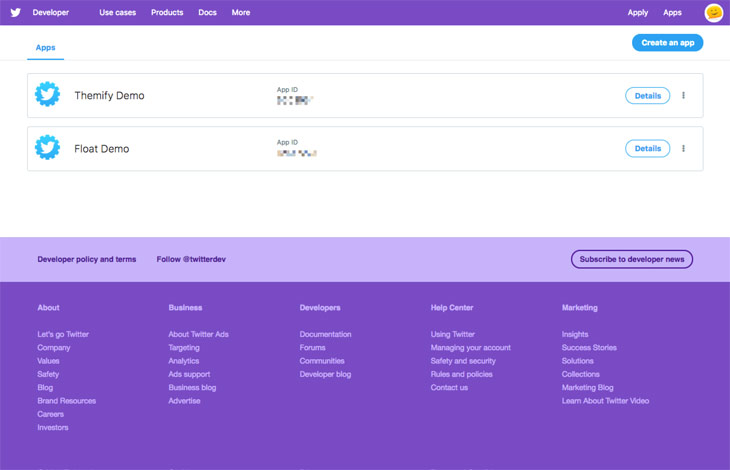Open the three-dot menu for Float Demo

683,148
